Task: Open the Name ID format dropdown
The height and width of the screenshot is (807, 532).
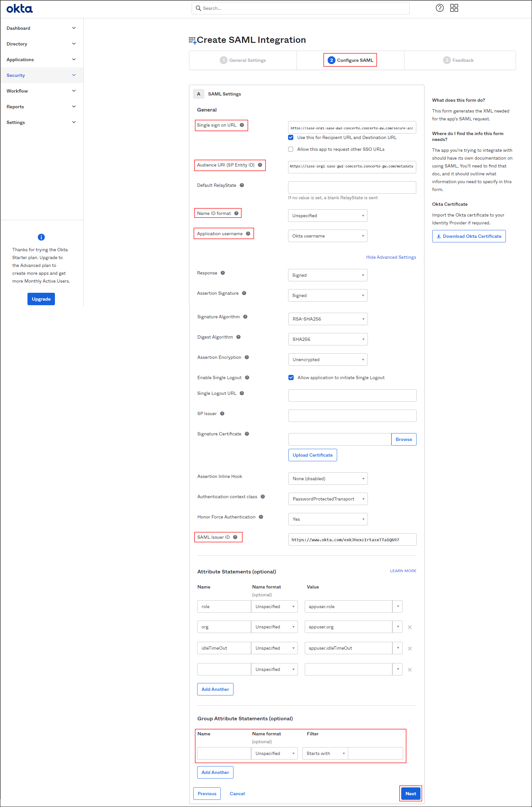Action: [x=327, y=216]
